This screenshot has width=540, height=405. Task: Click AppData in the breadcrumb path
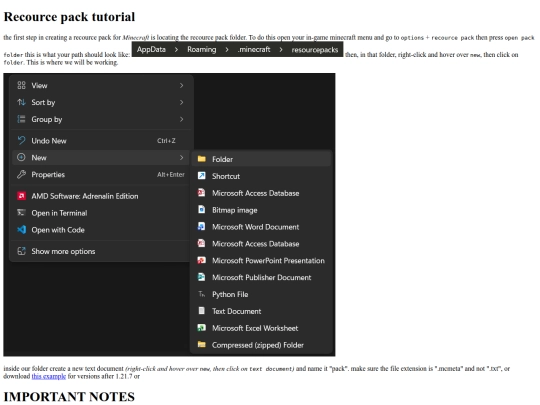pos(151,50)
